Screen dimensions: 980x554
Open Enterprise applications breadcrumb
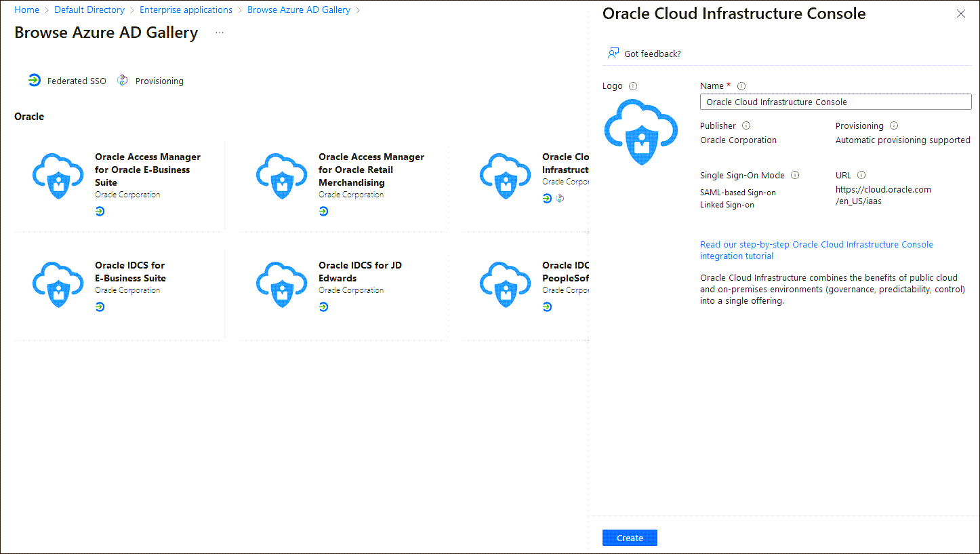click(x=186, y=10)
